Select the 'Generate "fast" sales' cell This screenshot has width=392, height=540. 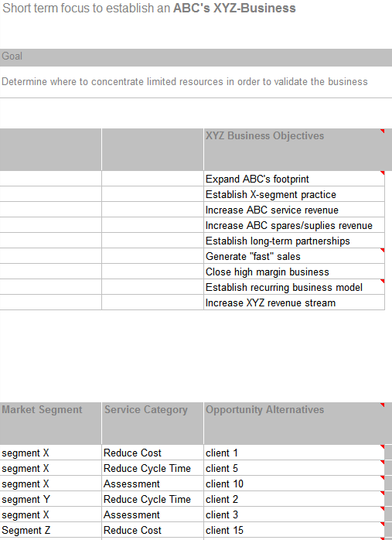coord(295,256)
